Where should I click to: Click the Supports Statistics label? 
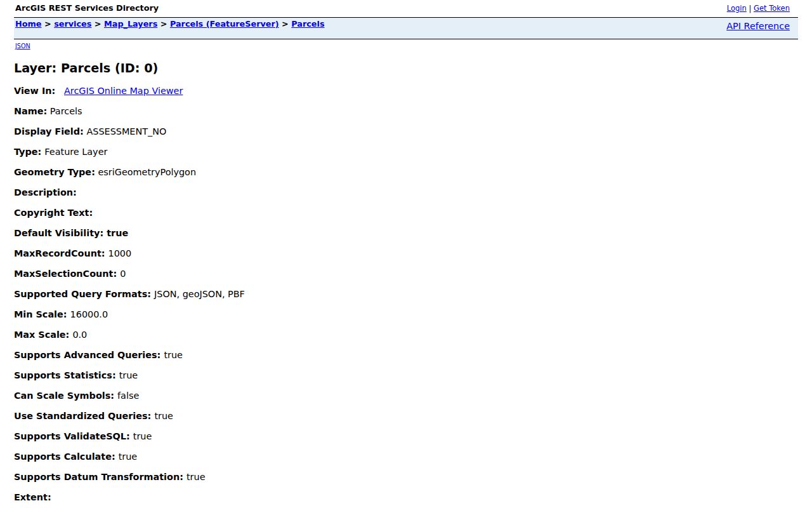click(x=65, y=375)
